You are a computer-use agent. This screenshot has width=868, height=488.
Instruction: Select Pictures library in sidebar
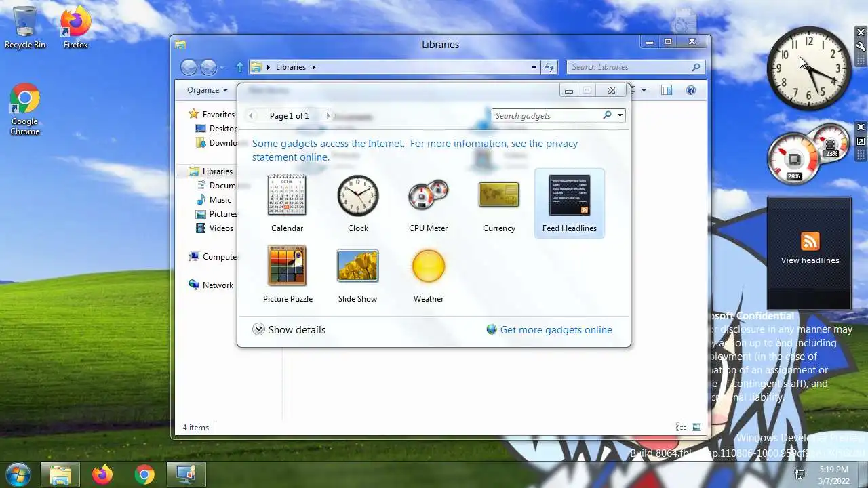pyautogui.click(x=216, y=214)
